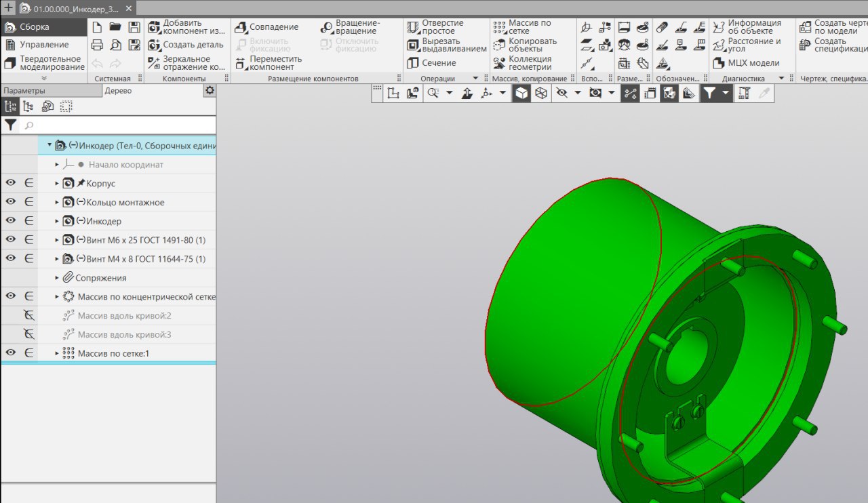The height and width of the screenshot is (503, 868).
Task: Click Копировать объекты
Action: 525,45
